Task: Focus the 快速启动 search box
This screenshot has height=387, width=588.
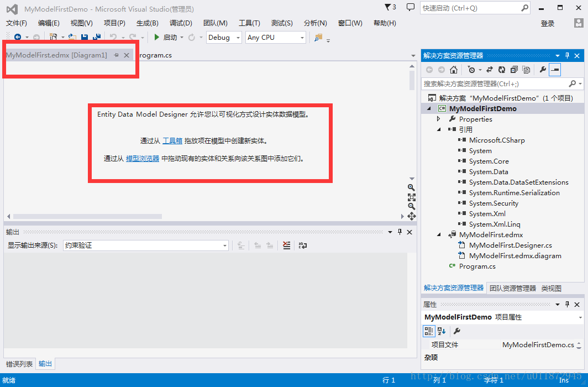Action: click(475, 8)
